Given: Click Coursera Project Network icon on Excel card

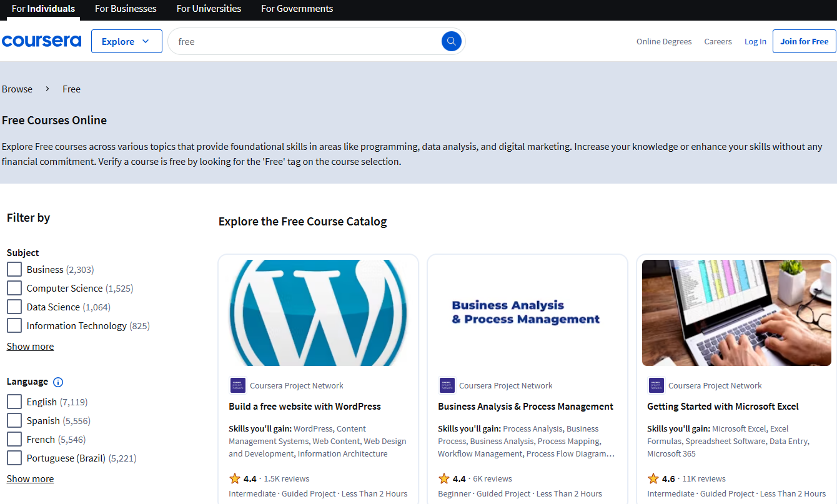Looking at the screenshot, I should pos(656,385).
